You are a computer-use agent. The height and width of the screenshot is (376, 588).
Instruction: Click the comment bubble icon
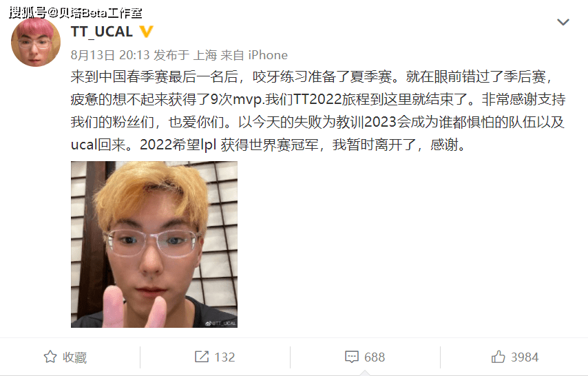click(x=352, y=357)
